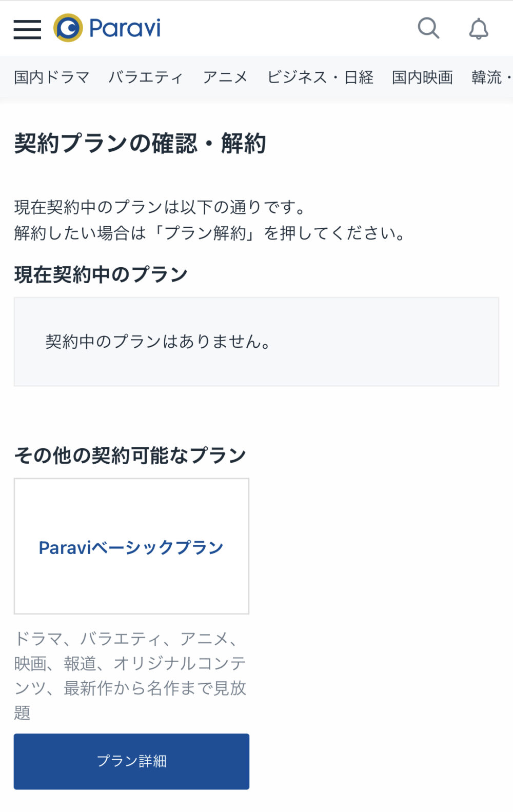Click the 現在契約中のプランは以下の通りです instruction line

tap(160, 207)
